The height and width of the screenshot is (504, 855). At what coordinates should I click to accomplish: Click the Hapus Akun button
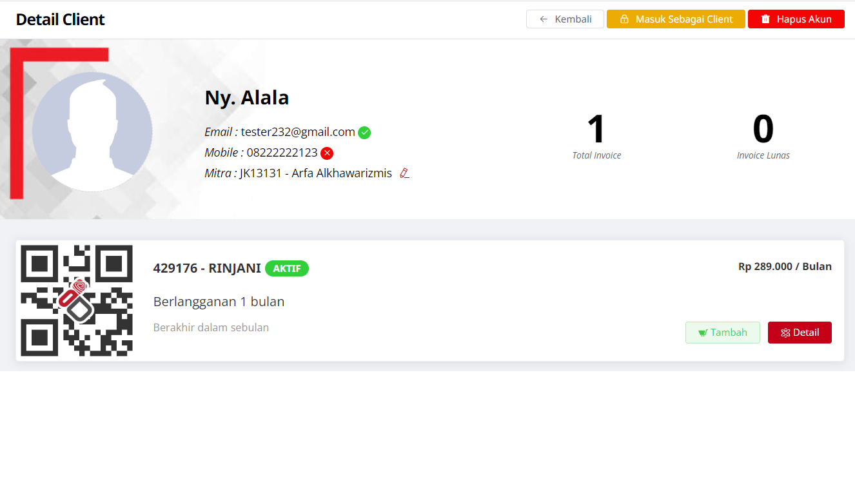[x=796, y=19]
